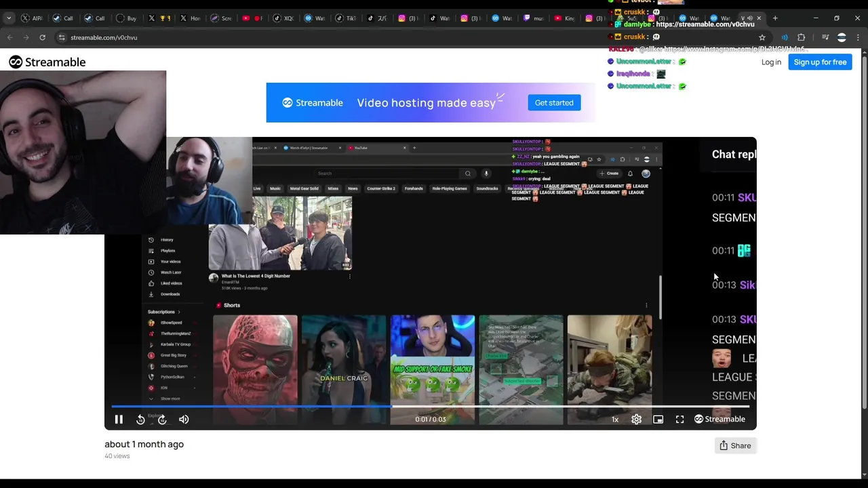Screen dimensions: 868x488
Task: Click the browser forward arrow
Action: tap(26, 37)
